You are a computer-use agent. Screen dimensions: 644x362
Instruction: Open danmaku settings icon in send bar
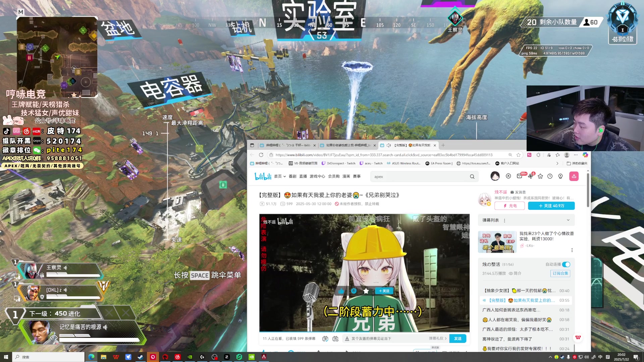point(335,339)
